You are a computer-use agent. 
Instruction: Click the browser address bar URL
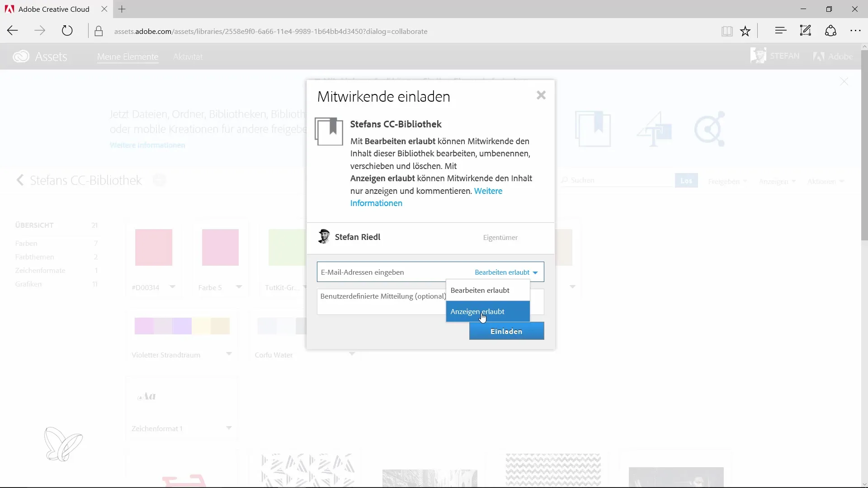[x=271, y=31]
